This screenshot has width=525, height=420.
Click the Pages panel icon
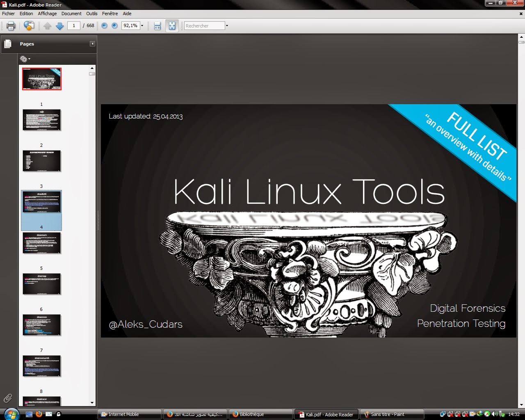click(x=7, y=43)
